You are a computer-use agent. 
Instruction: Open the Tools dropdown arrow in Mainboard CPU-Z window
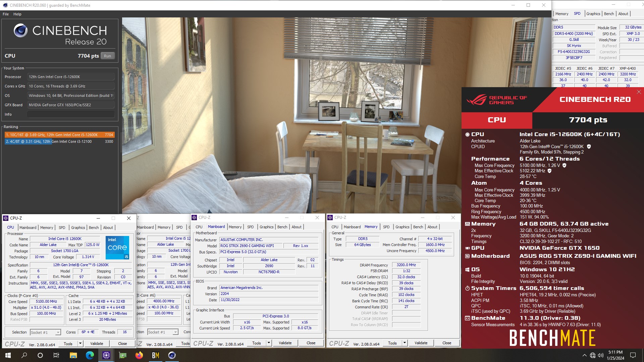pos(269,343)
